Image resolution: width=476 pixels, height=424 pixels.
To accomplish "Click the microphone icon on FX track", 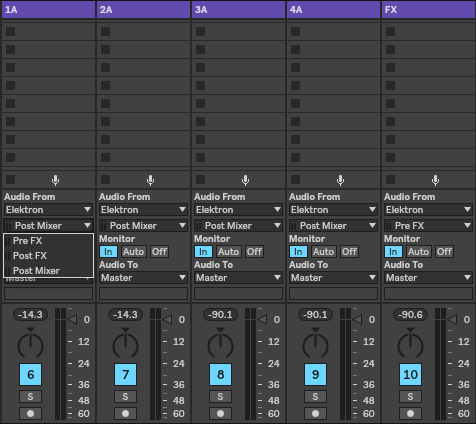I will 435,180.
